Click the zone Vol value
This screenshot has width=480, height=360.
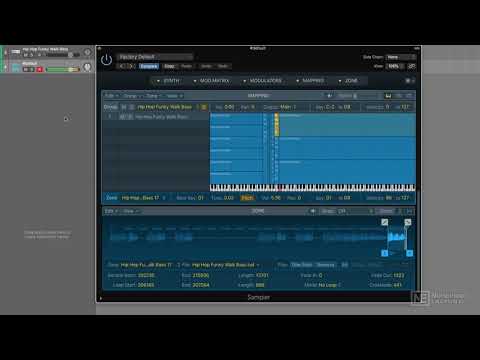pyautogui.click(x=276, y=198)
